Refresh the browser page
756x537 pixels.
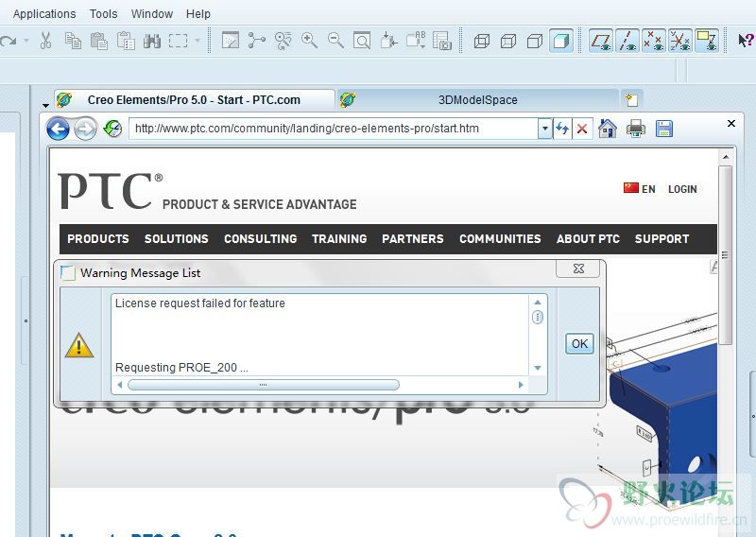[561, 129]
